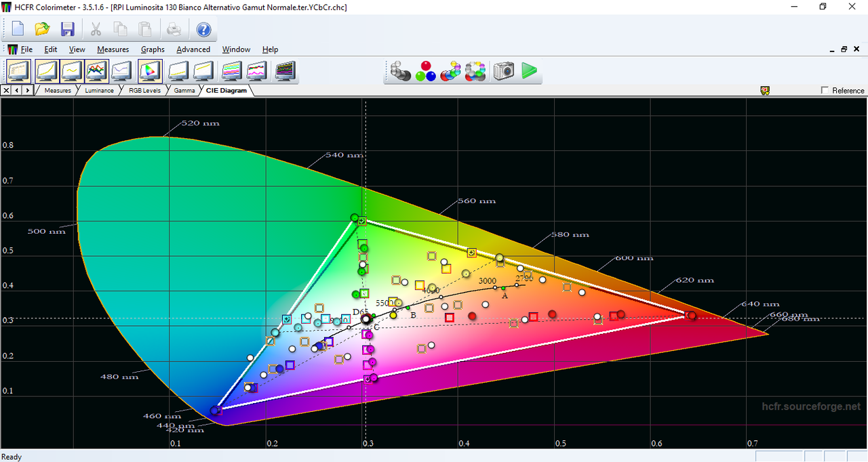Enable the Reference checkbox

pyautogui.click(x=825, y=90)
